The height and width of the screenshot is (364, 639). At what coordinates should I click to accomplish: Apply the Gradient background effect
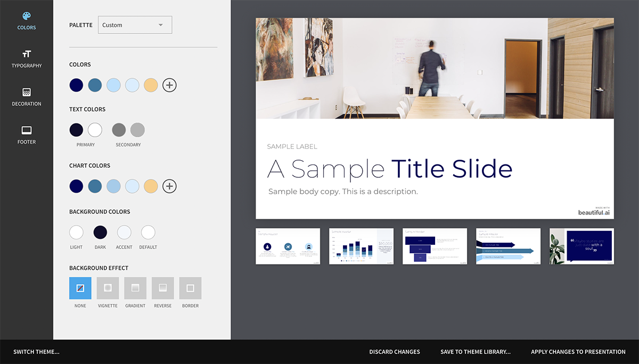pyautogui.click(x=135, y=288)
